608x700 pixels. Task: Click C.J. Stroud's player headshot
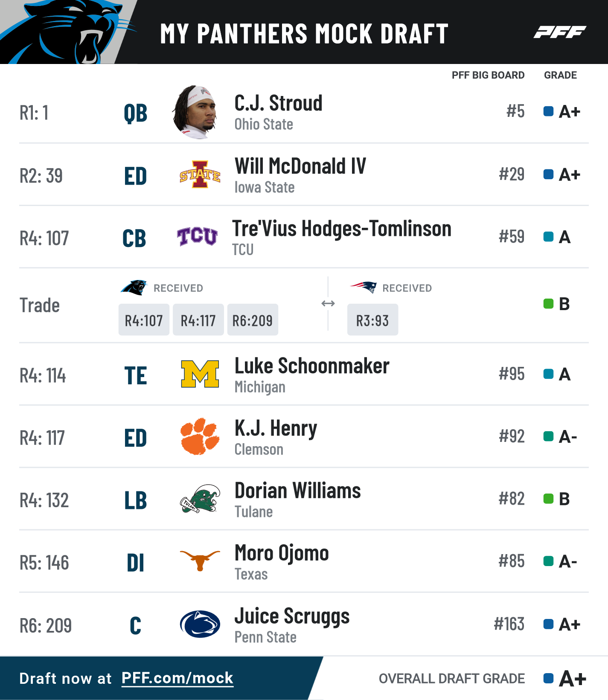197,112
